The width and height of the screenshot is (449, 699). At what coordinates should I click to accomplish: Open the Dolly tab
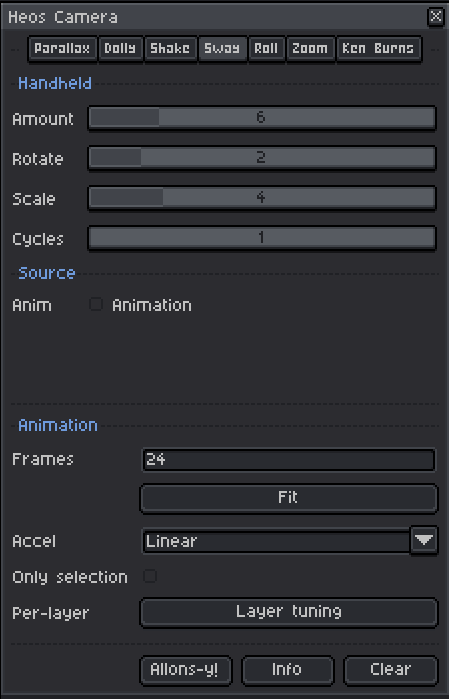tap(120, 49)
